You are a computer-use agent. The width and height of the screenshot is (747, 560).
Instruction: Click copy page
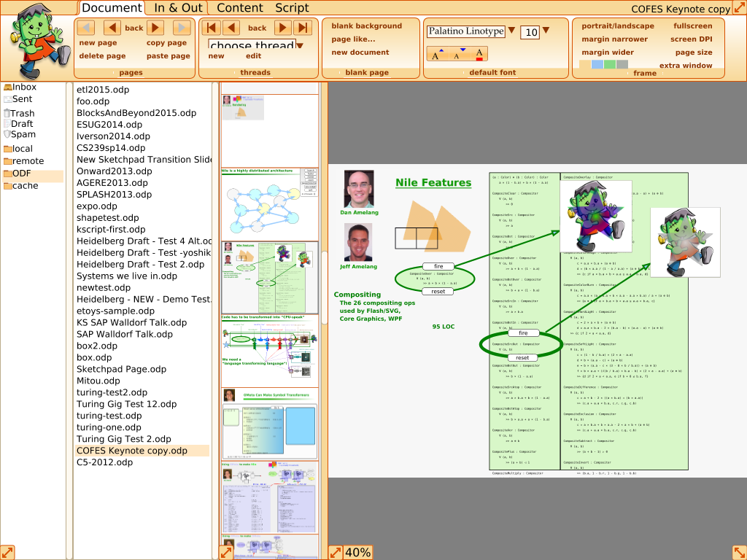point(166,43)
